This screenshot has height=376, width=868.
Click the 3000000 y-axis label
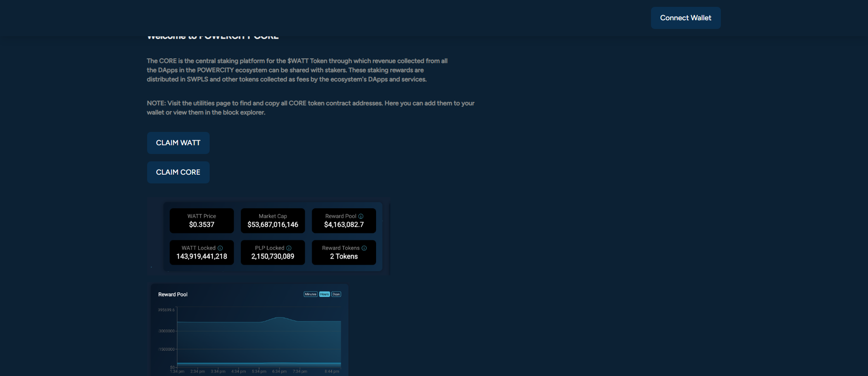[x=166, y=331]
